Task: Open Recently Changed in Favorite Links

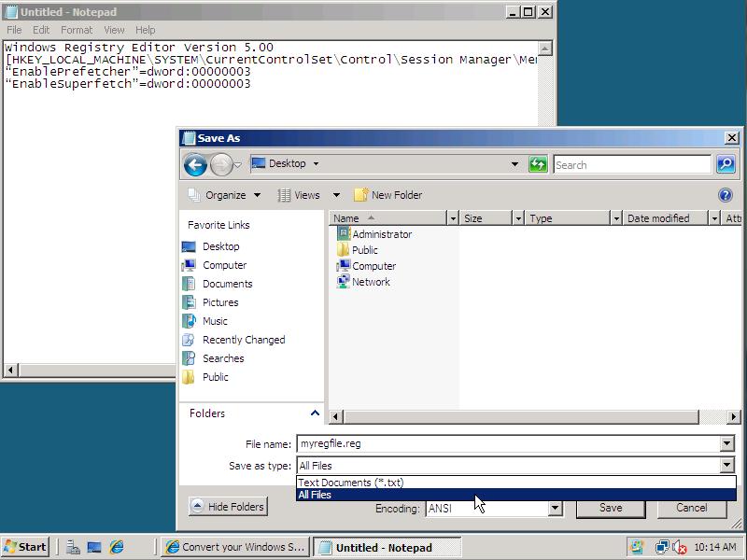Action: [244, 340]
